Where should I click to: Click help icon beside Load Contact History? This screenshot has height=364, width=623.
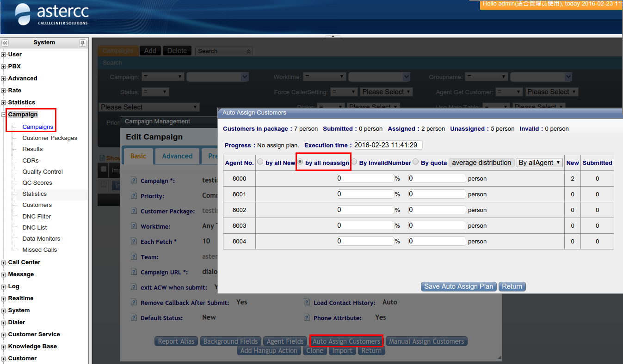click(307, 303)
